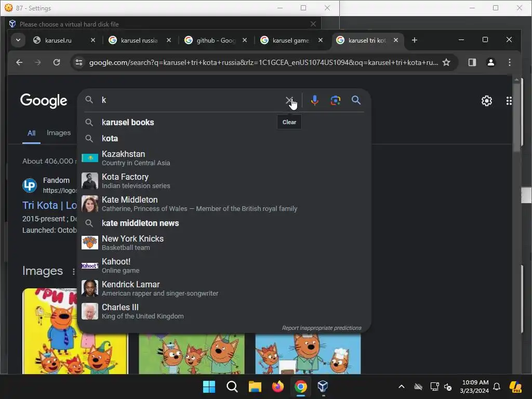Open the Windows Start menu

tap(209, 387)
